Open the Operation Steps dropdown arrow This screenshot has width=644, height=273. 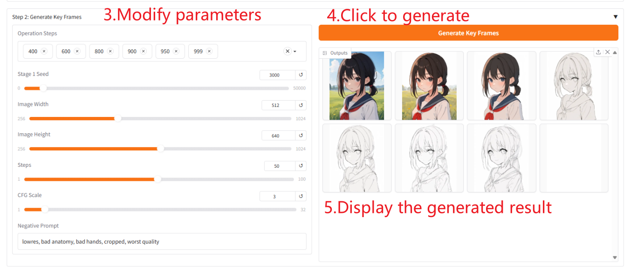point(295,52)
